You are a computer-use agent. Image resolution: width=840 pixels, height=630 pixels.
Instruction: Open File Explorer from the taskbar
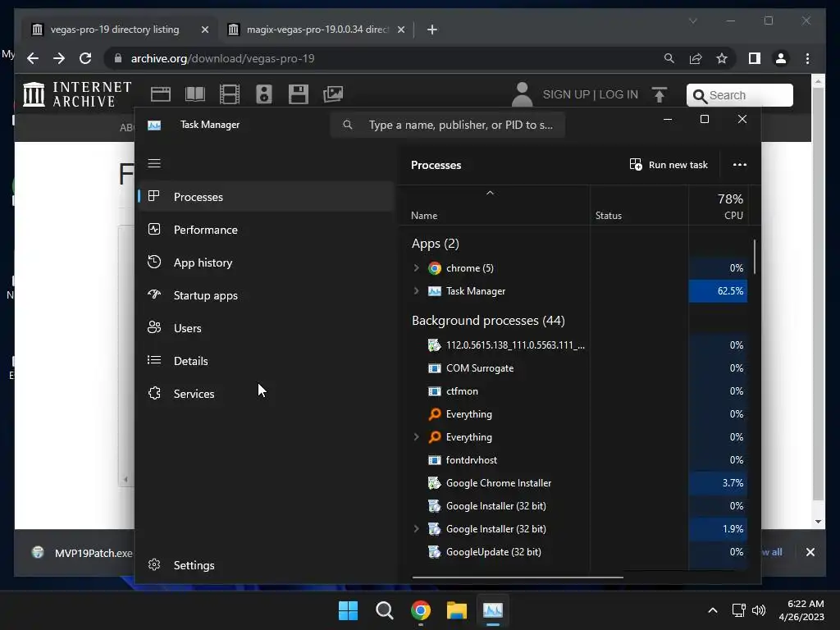tap(457, 610)
